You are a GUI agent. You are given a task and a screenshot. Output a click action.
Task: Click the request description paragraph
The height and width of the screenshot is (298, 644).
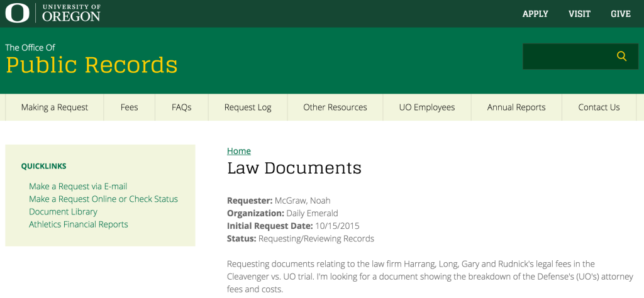[430, 276]
